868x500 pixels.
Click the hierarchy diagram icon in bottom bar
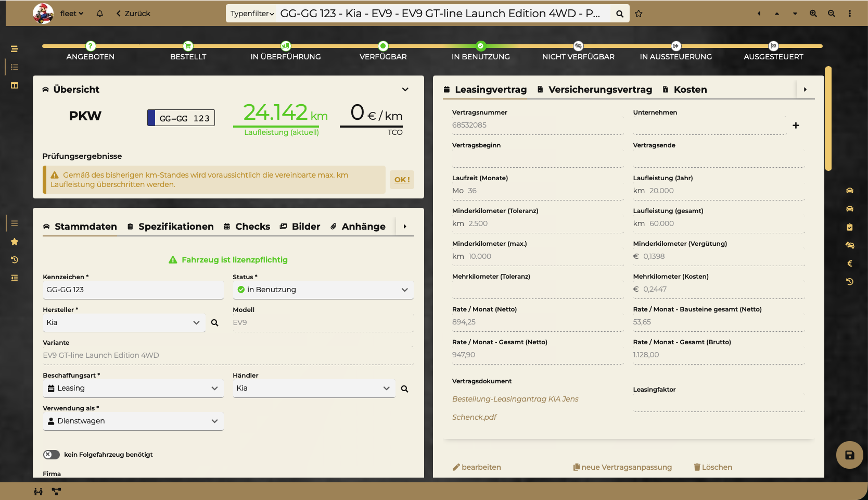coord(56,491)
